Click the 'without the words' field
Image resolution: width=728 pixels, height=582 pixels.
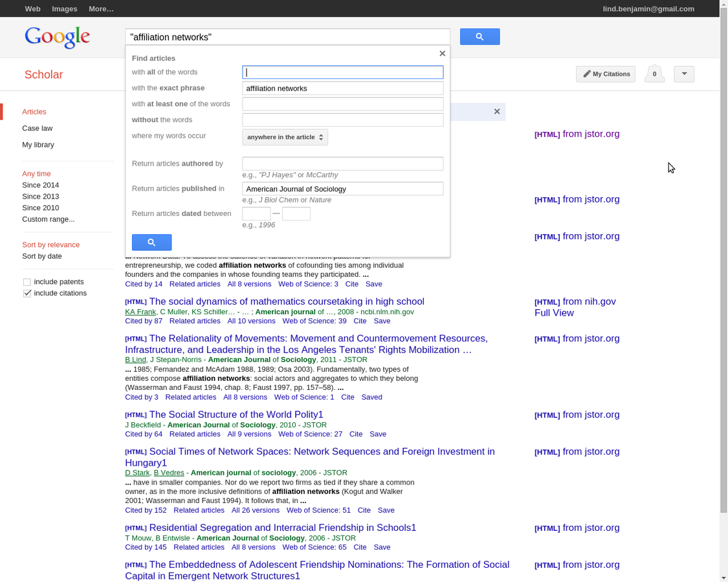coord(342,120)
